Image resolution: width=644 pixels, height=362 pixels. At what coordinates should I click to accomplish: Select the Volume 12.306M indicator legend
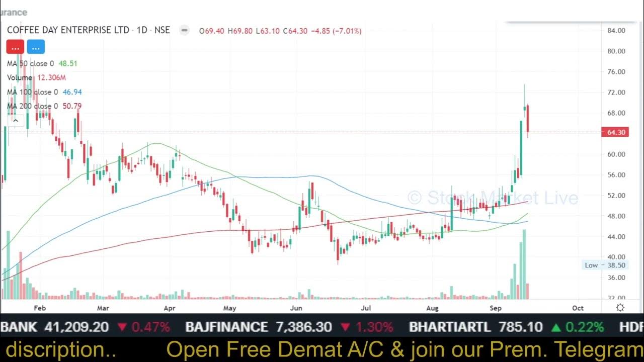pyautogui.click(x=36, y=77)
